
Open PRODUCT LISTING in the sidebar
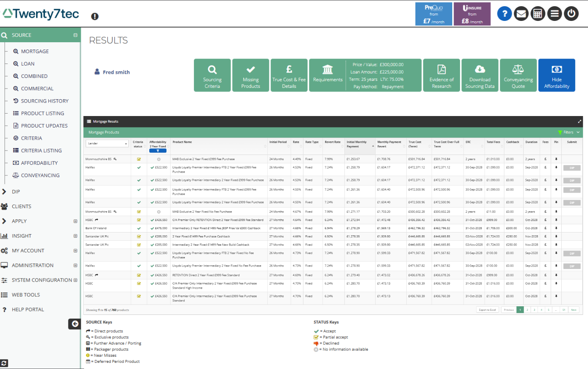click(x=43, y=113)
